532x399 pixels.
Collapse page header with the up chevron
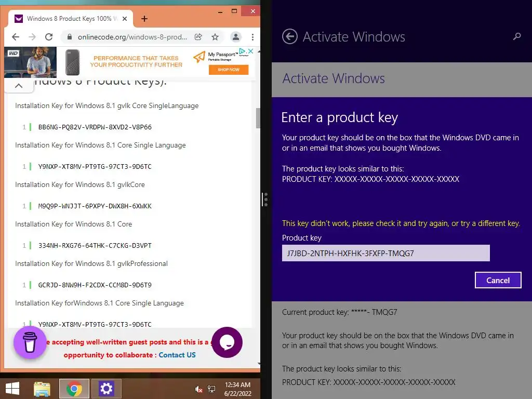(19, 86)
